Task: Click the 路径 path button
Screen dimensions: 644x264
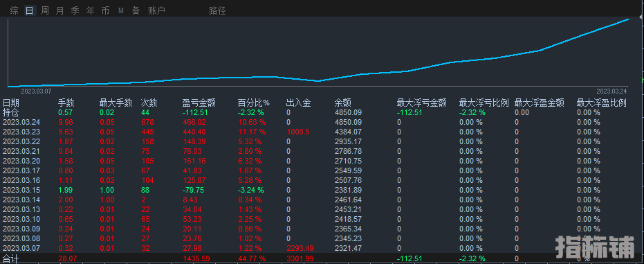Action: [217, 10]
